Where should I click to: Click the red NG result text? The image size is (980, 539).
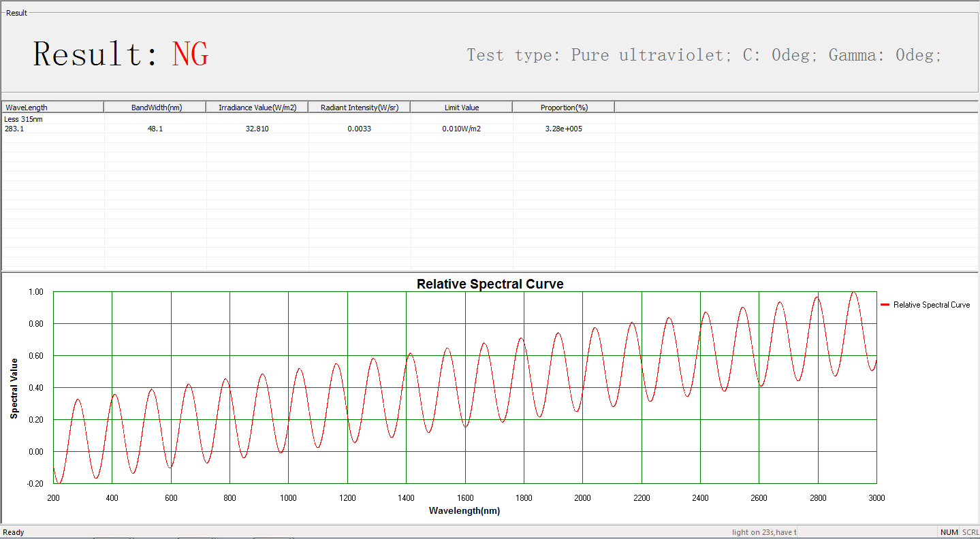click(x=190, y=54)
